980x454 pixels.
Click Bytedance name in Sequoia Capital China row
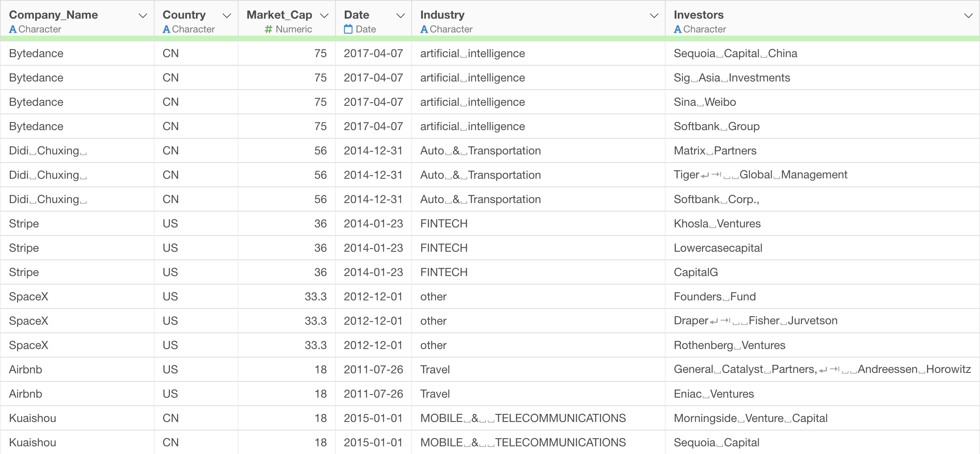[x=36, y=54]
